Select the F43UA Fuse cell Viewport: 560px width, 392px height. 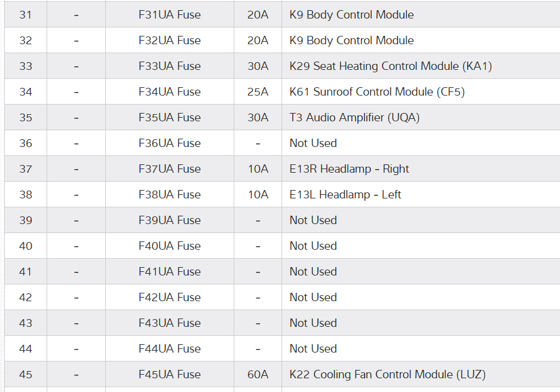pos(169,323)
